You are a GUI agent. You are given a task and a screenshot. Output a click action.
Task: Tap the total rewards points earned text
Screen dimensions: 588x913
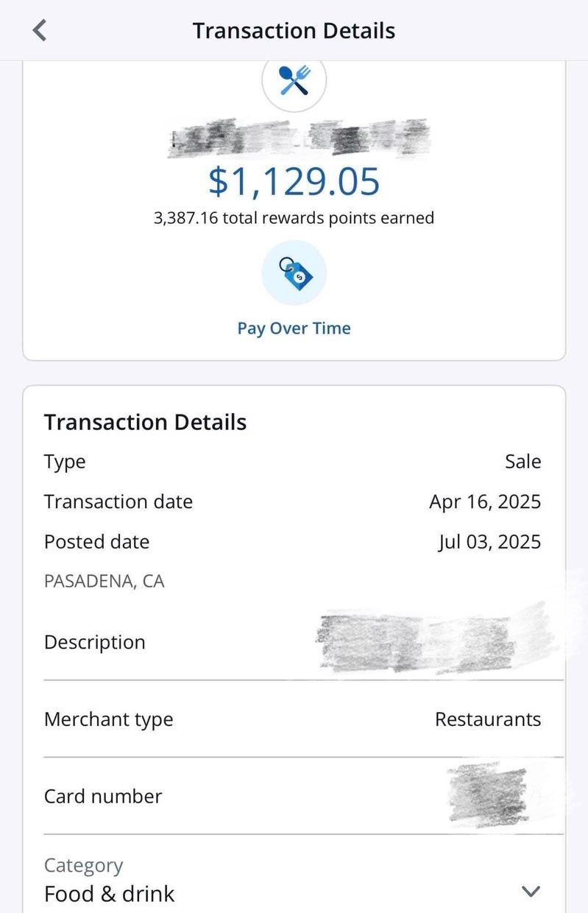tap(294, 218)
